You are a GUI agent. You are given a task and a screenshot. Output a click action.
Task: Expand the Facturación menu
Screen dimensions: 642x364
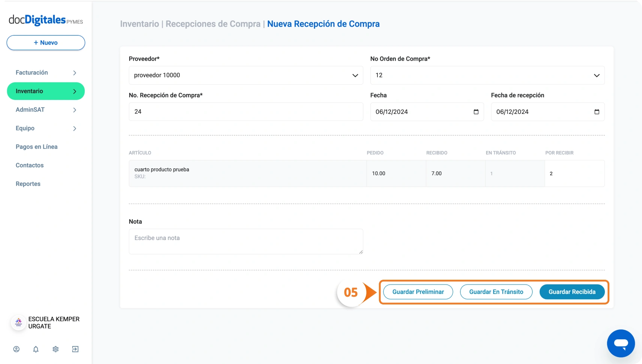pos(46,73)
